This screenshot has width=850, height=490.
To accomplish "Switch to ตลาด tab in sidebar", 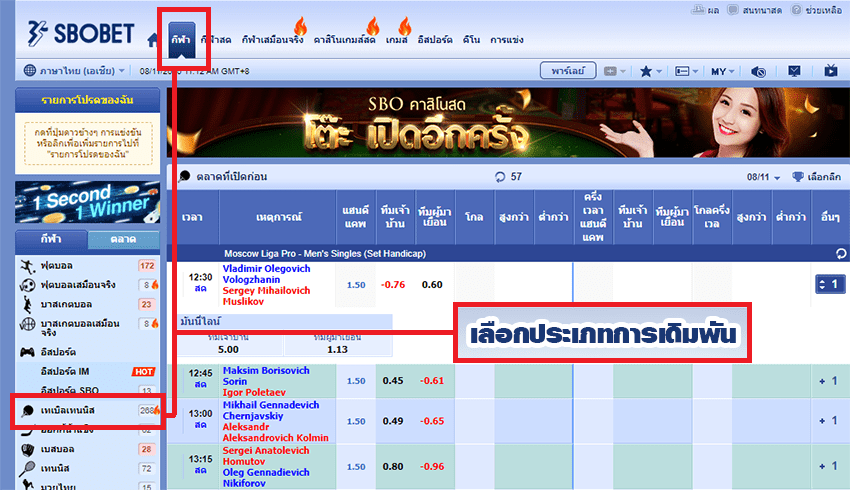I will 123,239.
